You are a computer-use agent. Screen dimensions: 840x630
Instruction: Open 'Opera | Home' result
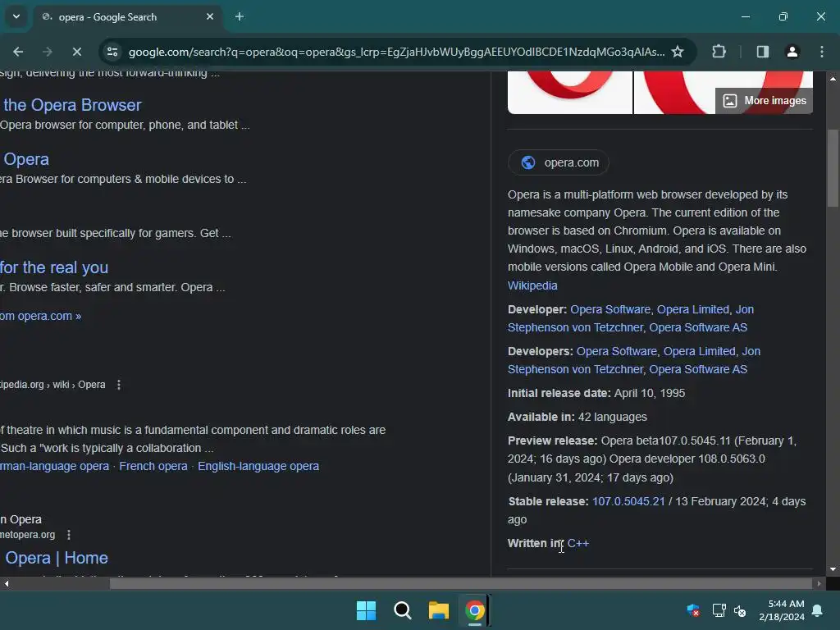click(x=57, y=558)
